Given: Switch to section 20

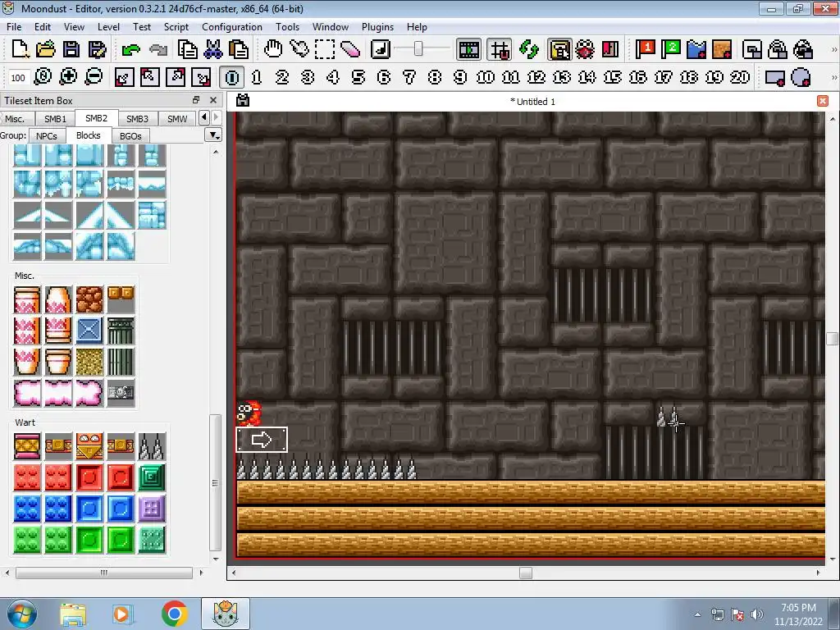Looking at the screenshot, I should 740,77.
